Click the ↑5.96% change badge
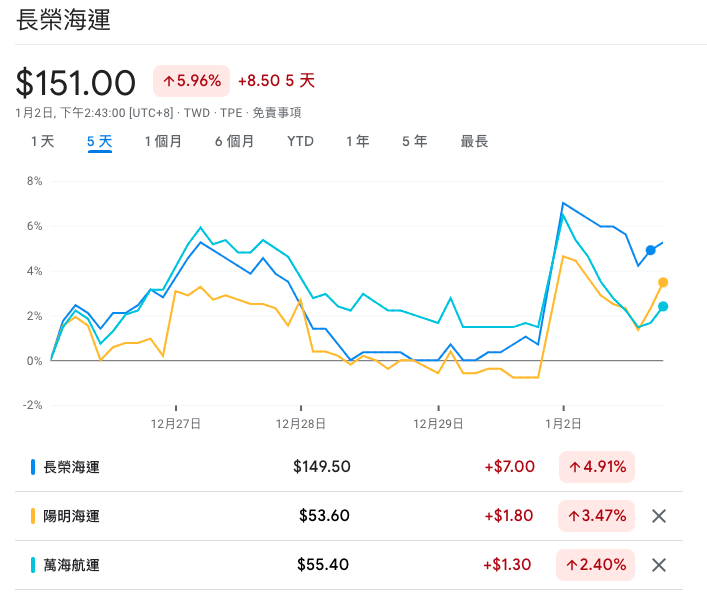Image resolution: width=707 pixels, height=602 pixels. [x=192, y=81]
